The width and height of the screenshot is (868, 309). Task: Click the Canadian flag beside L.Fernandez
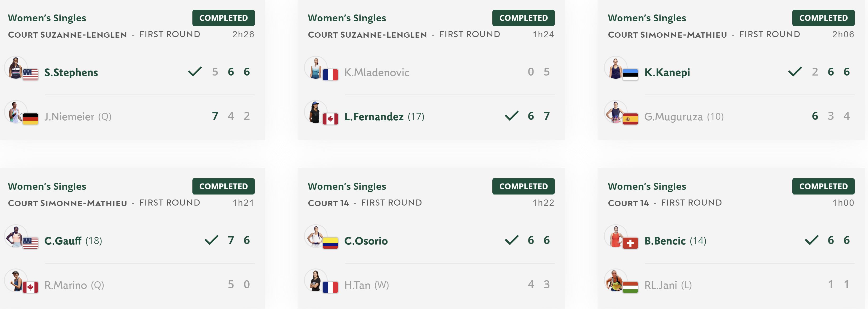click(330, 119)
